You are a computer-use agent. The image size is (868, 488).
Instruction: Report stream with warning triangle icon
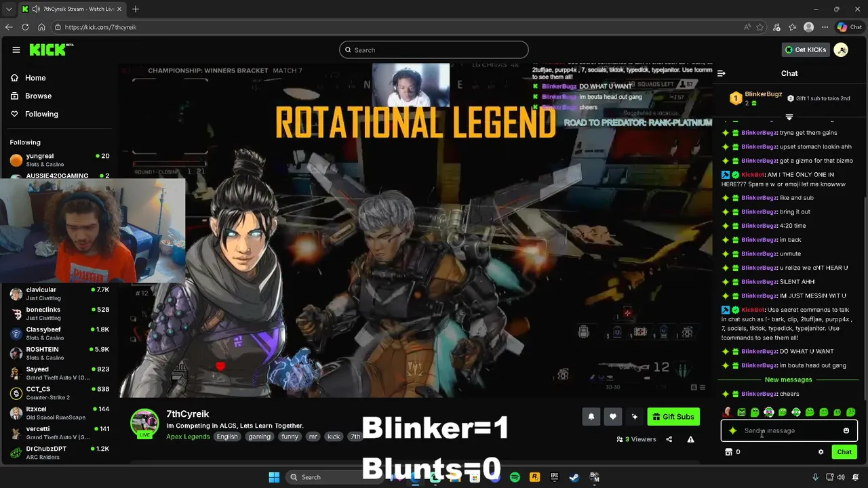coord(690,439)
